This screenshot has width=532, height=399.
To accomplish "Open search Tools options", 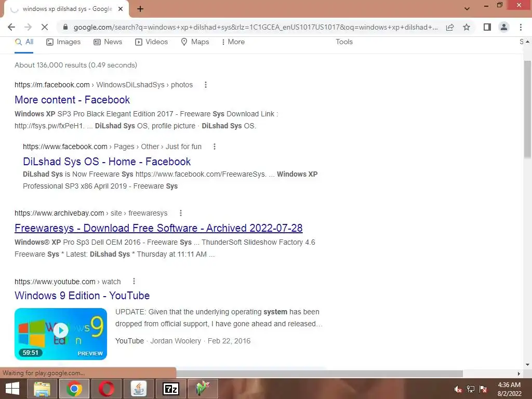I will [344, 42].
